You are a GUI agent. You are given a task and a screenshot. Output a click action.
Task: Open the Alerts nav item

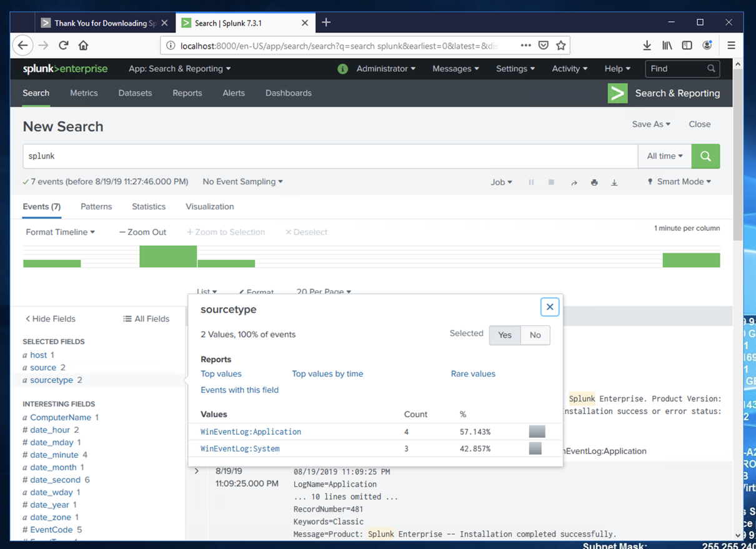tap(234, 93)
